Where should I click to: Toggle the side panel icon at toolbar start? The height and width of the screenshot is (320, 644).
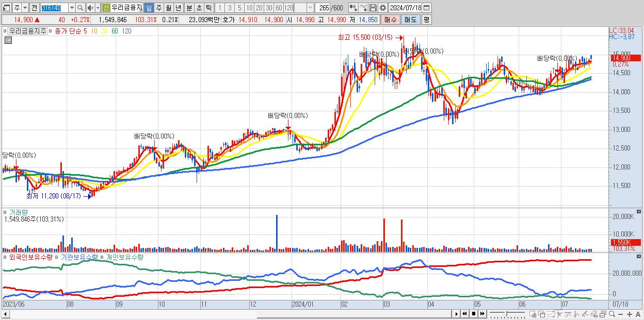[7, 8]
